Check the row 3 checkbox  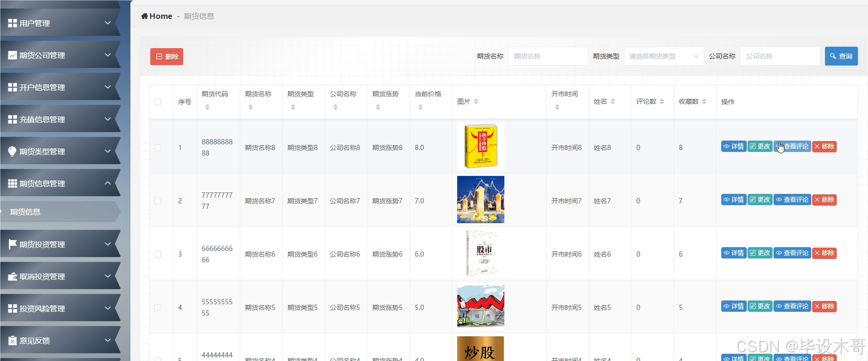(158, 254)
